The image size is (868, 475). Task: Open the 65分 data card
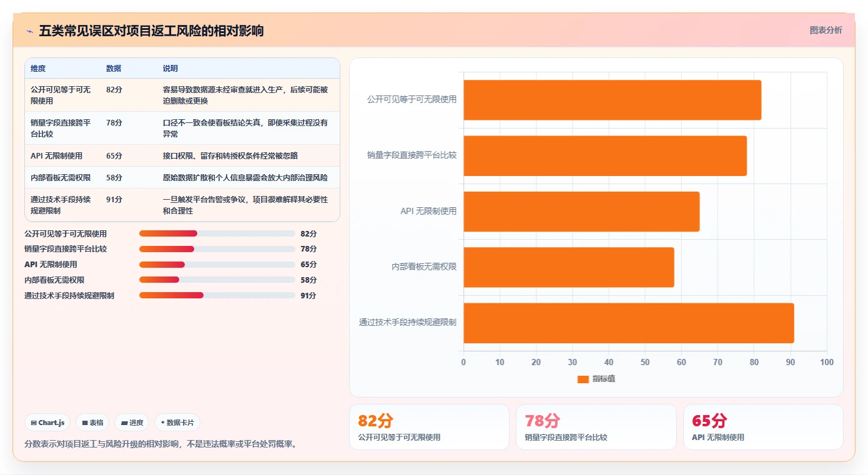tap(763, 427)
